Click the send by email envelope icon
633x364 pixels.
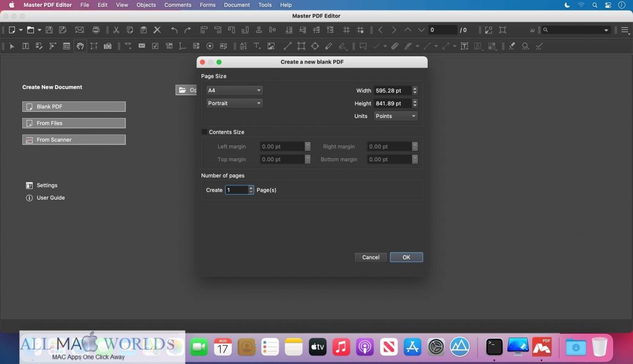tap(80, 30)
